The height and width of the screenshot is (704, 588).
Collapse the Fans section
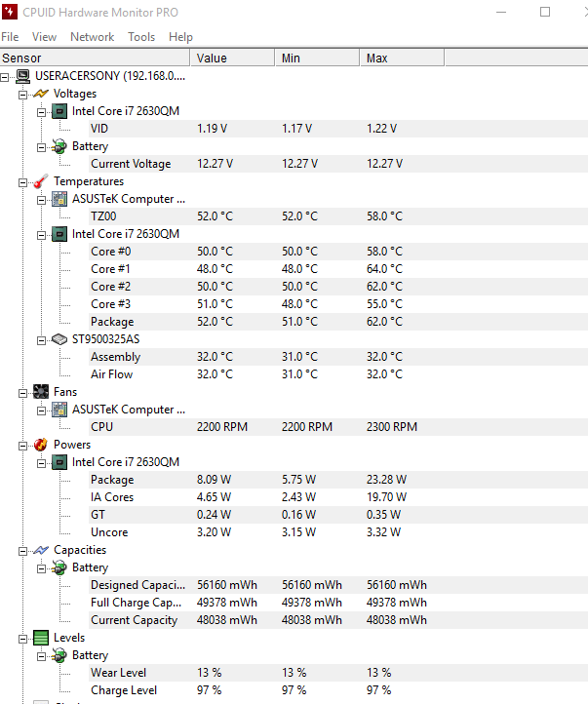[22, 393]
